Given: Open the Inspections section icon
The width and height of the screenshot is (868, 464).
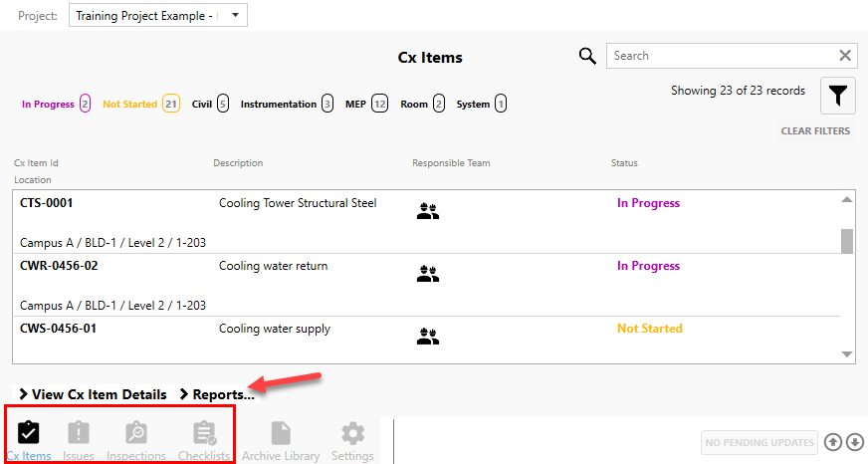Looking at the screenshot, I should (x=136, y=434).
